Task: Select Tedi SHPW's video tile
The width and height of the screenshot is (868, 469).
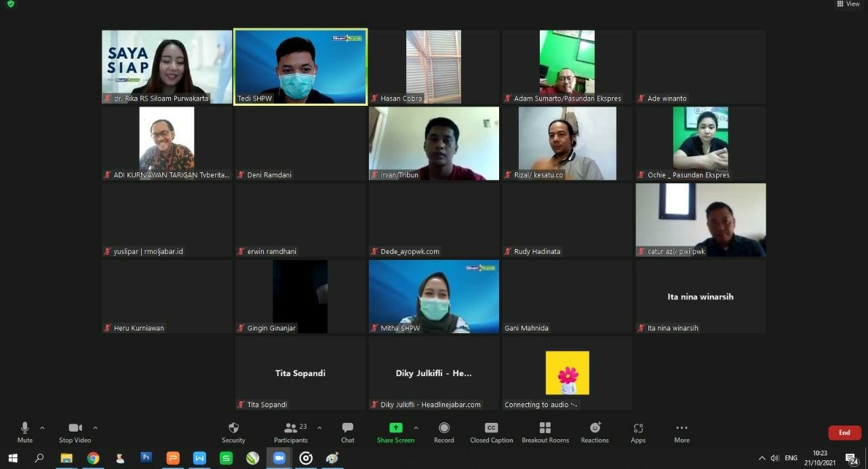Action: [x=300, y=67]
